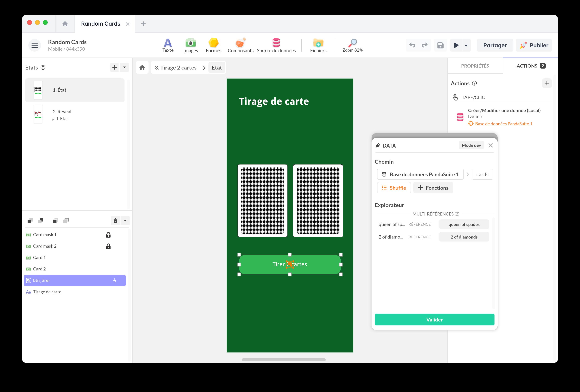Click the Valider button
Viewport: 580px width, 392px height.
point(434,319)
